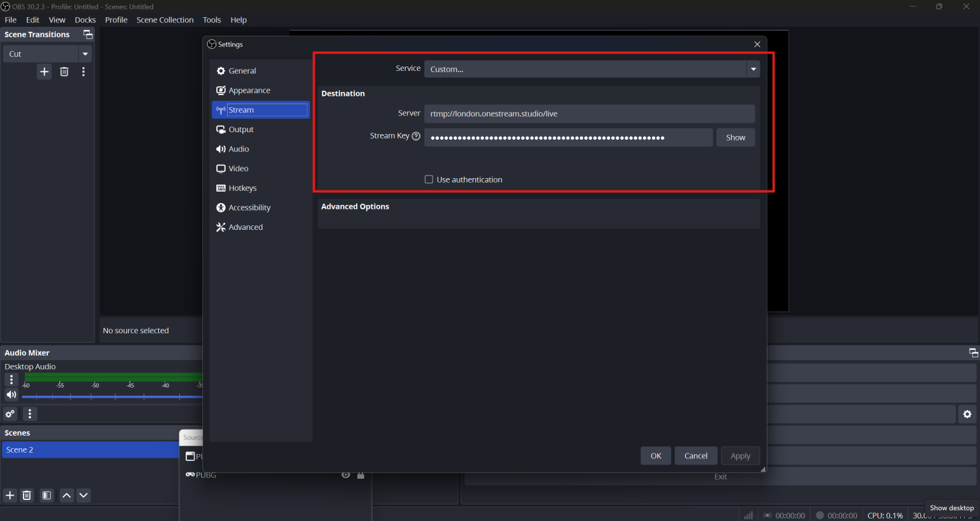Screen dimensions: 980x521
Task: Open Desktop Audio advanced properties gear
Action: (x=10, y=414)
